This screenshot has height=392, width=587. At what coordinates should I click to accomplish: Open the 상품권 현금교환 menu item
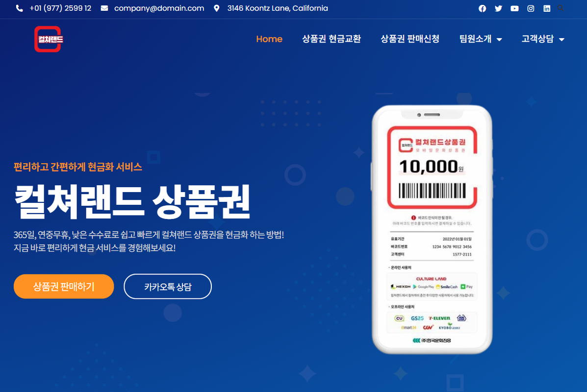pos(332,39)
